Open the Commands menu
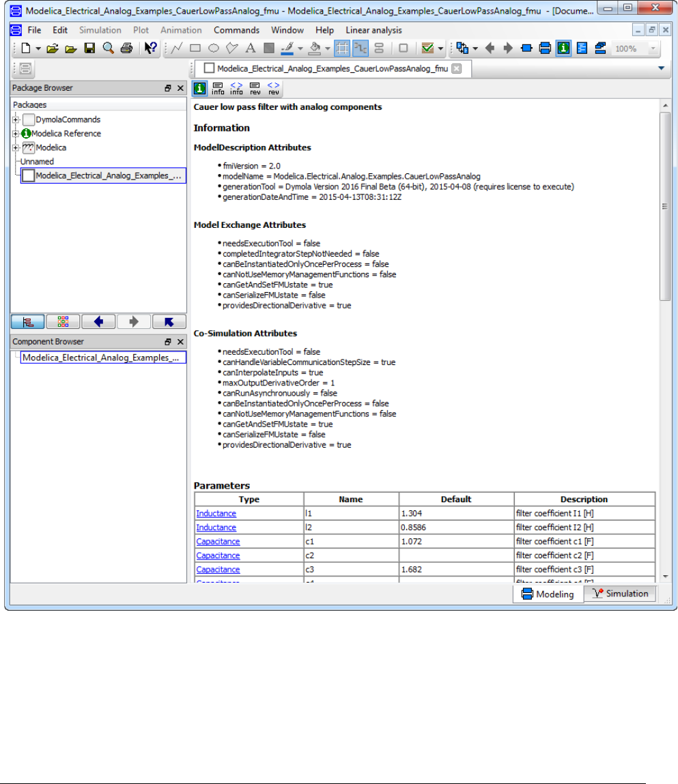678x784 pixels. tap(237, 30)
